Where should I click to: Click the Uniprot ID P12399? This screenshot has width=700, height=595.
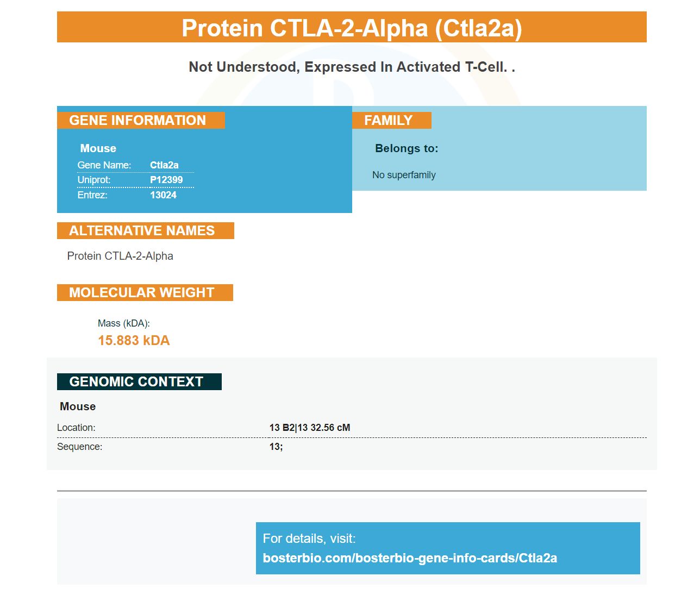point(166,180)
